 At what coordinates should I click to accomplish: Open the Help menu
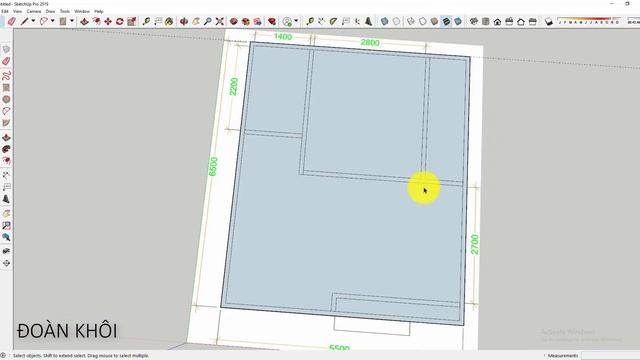click(x=99, y=11)
